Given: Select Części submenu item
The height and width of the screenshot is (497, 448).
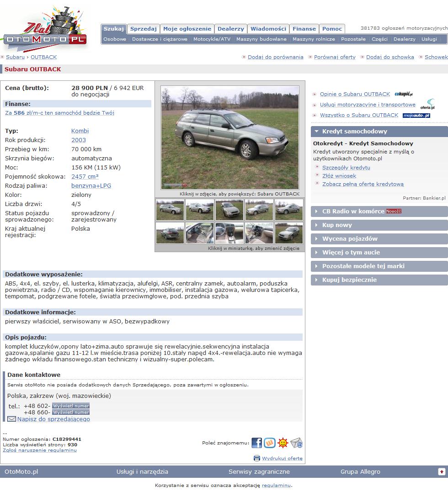Looking at the screenshot, I should [379, 39].
